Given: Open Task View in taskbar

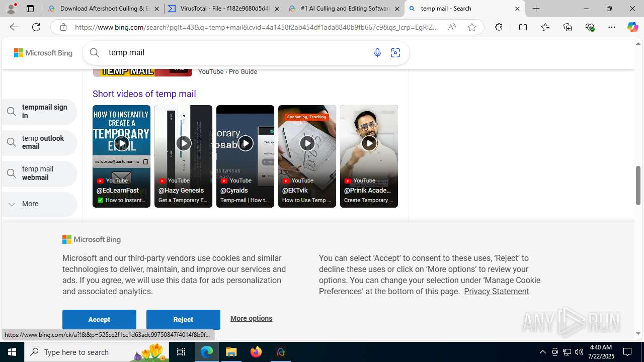Looking at the screenshot, I should point(181,352).
